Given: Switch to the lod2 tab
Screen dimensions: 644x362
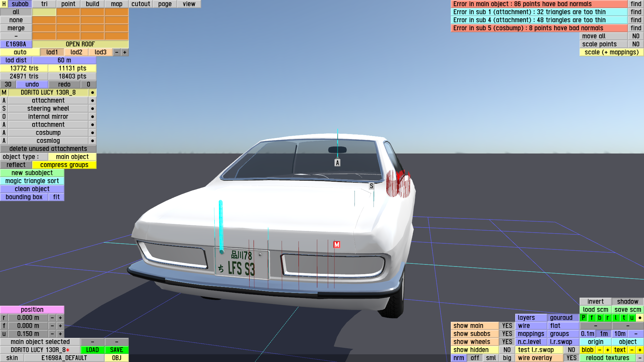Looking at the screenshot, I should click(x=76, y=52).
